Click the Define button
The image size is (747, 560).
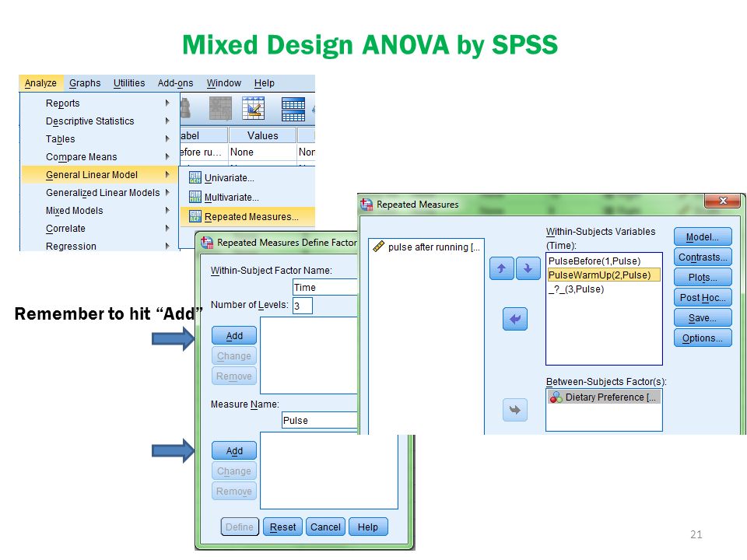[240, 527]
